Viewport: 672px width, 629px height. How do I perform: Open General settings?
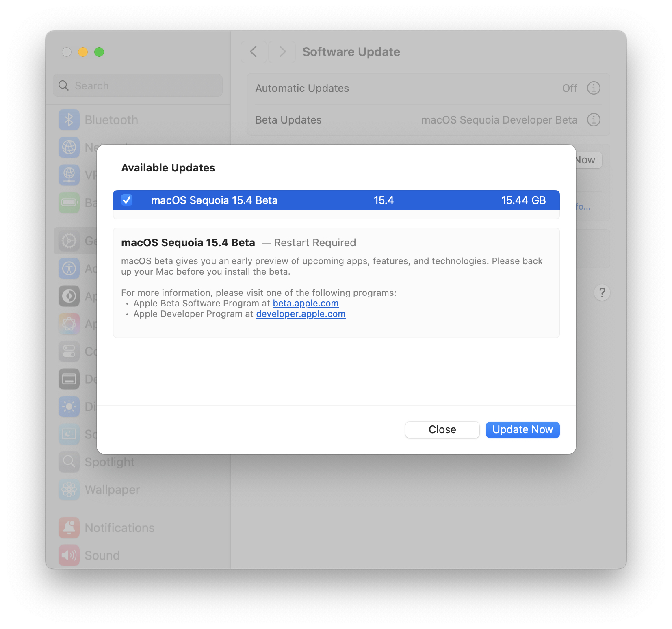point(69,241)
